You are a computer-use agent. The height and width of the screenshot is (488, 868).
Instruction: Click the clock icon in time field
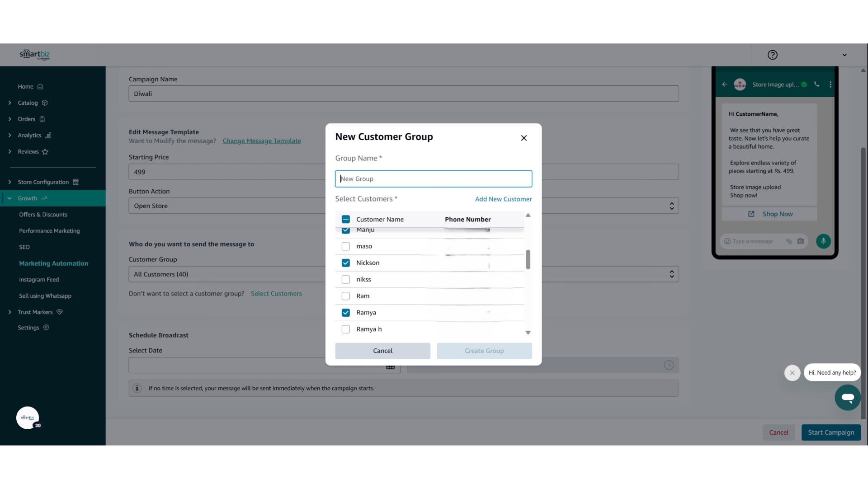pyautogui.click(x=669, y=365)
